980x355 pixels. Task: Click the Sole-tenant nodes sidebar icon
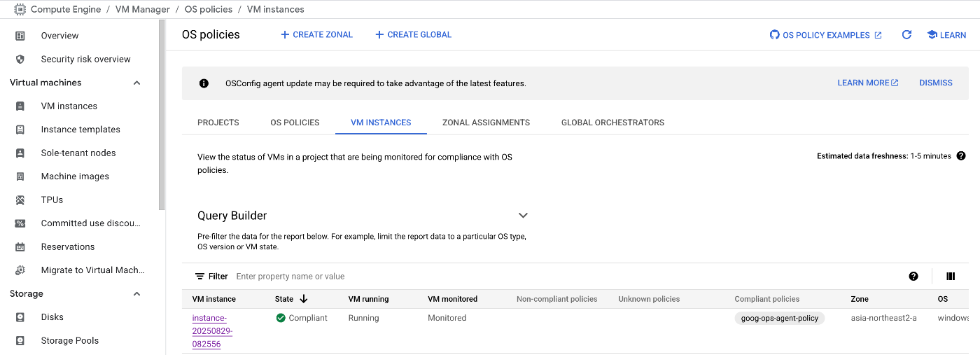point(20,153)
